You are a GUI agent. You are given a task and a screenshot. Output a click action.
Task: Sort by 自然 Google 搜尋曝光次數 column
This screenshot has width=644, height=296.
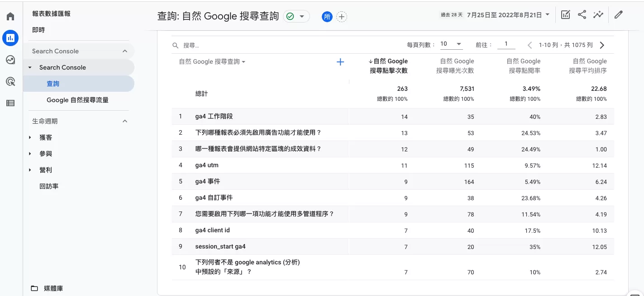pos(455,66)
